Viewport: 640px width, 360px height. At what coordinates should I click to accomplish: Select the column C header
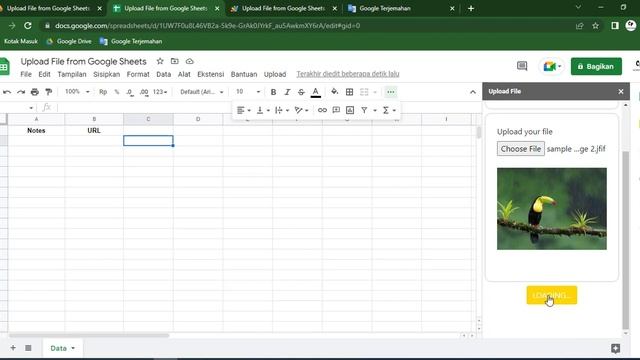point(148,119)
